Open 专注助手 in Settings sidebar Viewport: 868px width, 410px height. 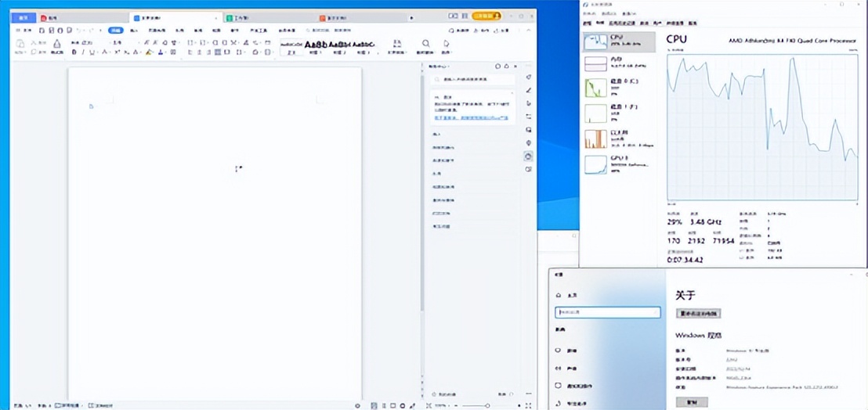(570, 403)
